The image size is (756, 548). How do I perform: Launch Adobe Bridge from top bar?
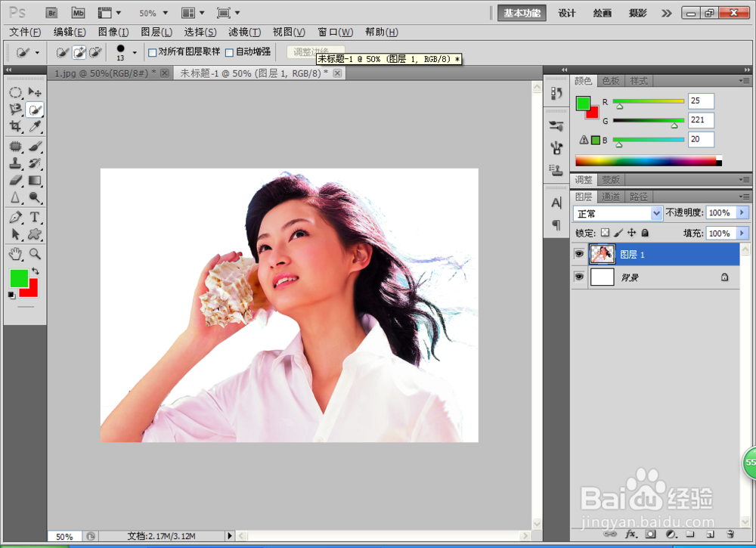(51, 13)
